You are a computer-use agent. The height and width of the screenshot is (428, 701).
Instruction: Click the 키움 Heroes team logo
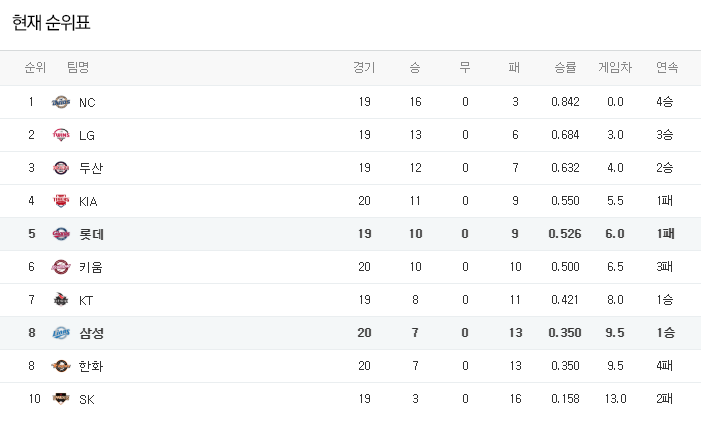[x=61, y=267]
